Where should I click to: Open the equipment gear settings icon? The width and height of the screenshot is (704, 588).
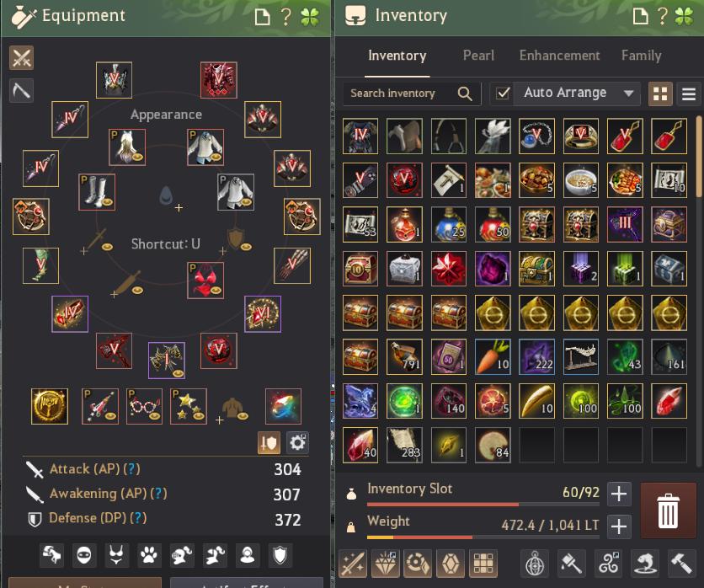(x=297, y=443)
